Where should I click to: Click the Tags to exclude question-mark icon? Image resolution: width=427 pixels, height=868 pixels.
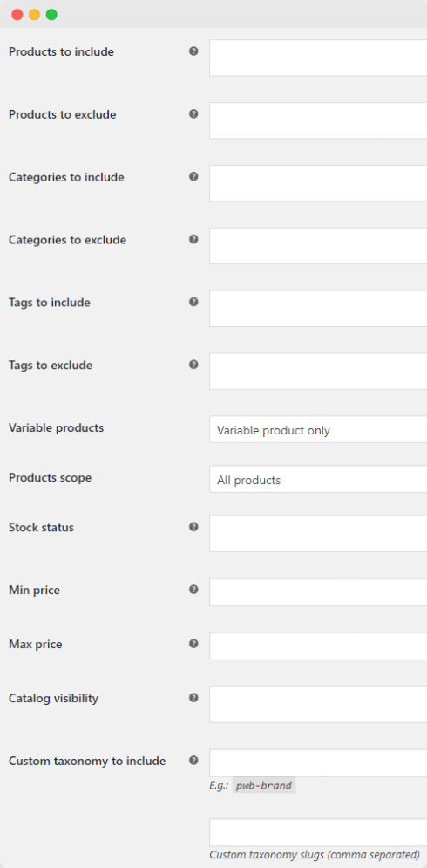[193, 365]
